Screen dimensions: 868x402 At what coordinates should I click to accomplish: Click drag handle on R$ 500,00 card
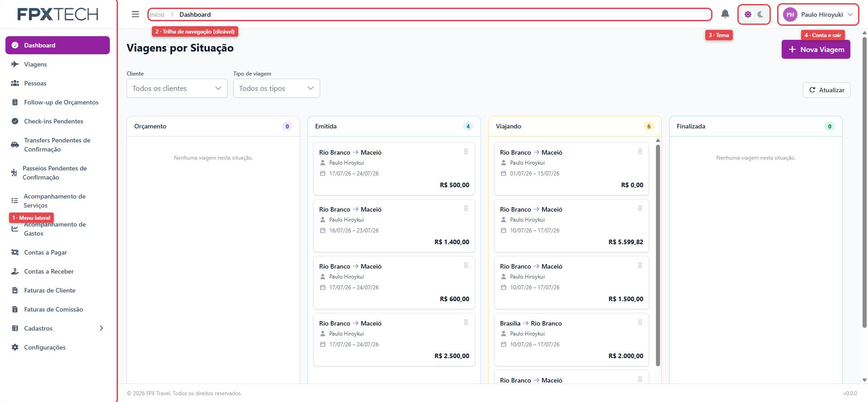coord(466,151)
